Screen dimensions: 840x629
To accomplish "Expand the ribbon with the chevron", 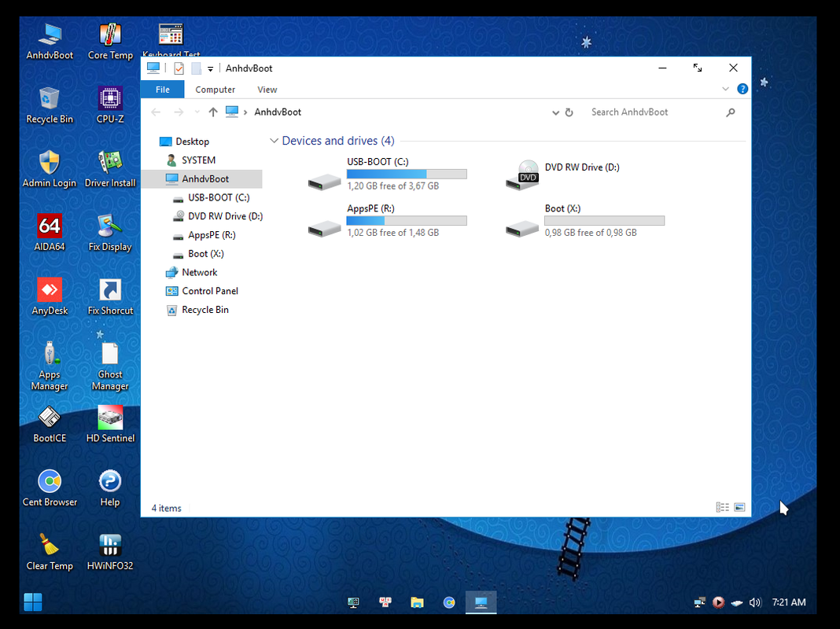I will [725, 89].
